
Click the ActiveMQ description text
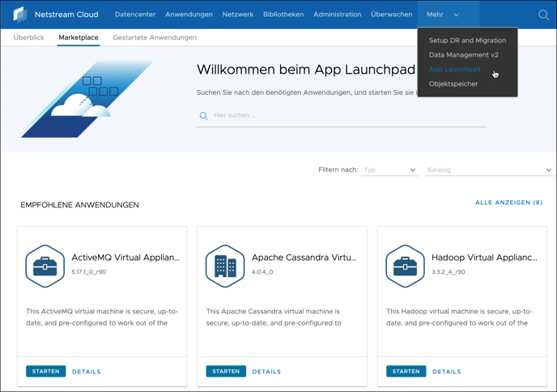(x=101, y=317)
